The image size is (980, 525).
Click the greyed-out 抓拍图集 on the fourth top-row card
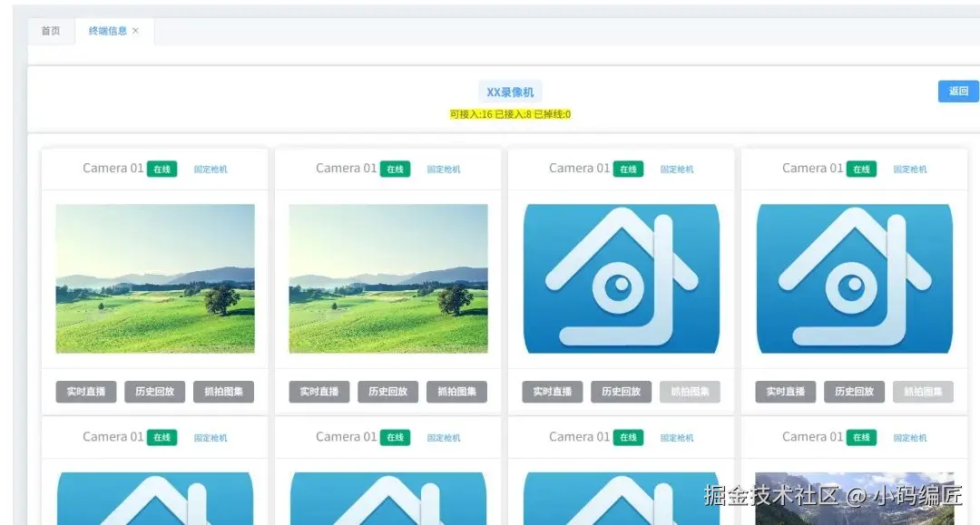tap(923, 392)
